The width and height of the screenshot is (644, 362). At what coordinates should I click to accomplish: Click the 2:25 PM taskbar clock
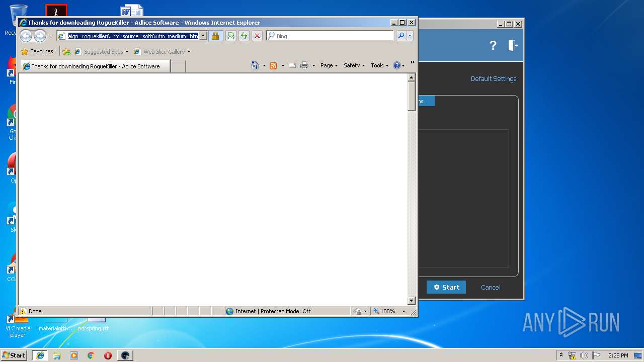tap(618, 355)
